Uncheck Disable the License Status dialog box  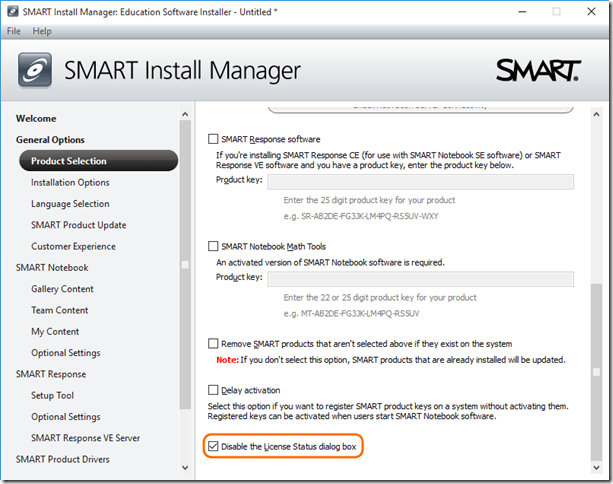212,445
